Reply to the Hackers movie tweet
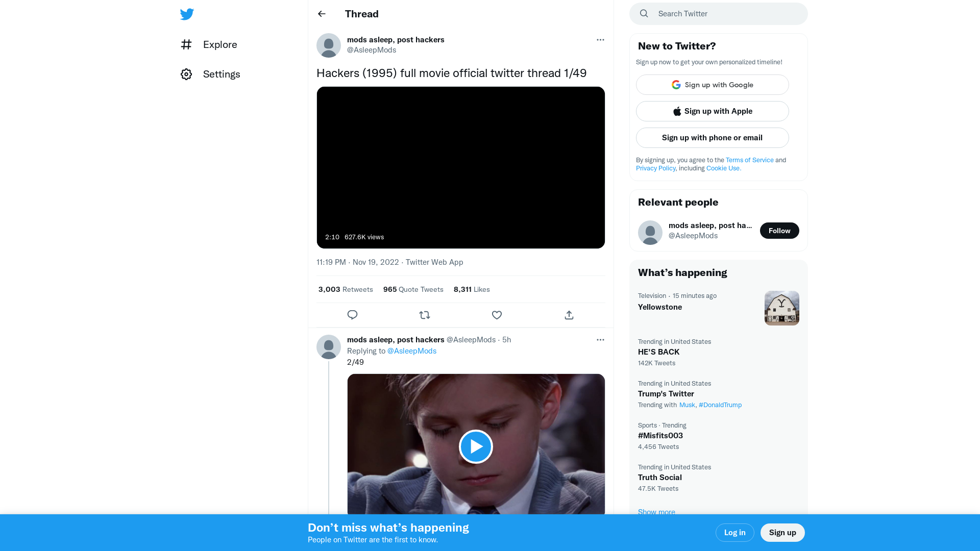Screen dimensions: 980x551 click(352, 315)
